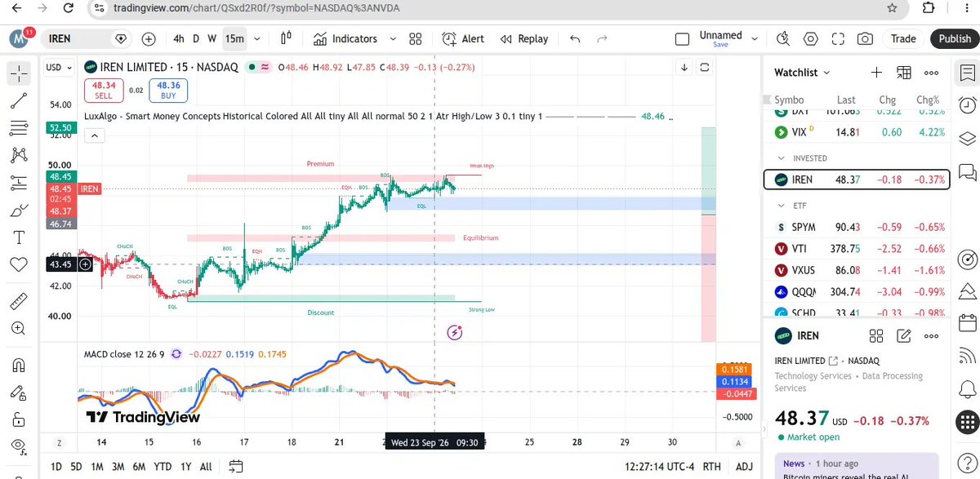This screenshot has width=980, height=479.
Task: Set date range to 1M
Action: (x=96, y=466)
